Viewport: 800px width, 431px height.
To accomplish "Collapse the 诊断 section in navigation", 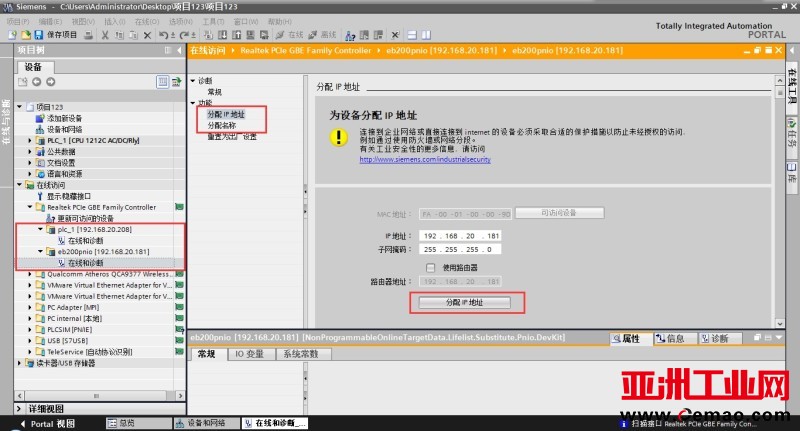I will click(x=193, y=80).
